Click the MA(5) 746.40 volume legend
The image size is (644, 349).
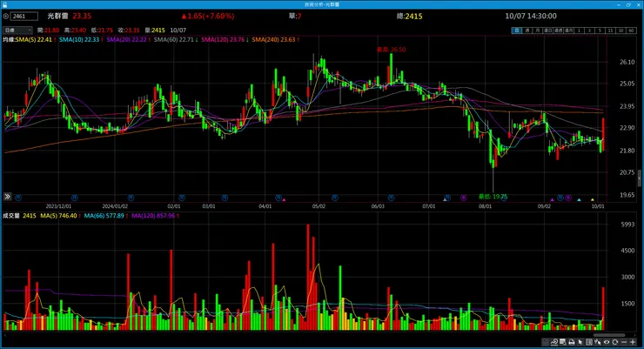[x=58, y=216]
